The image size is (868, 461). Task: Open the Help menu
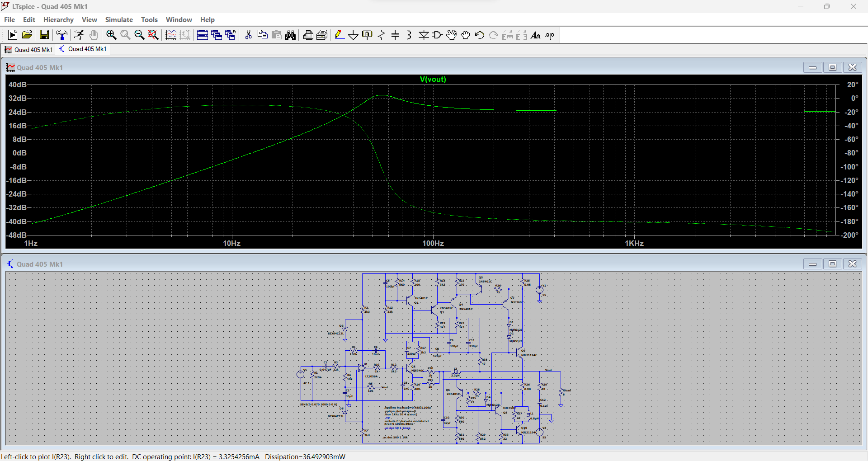tap(208, 19)
